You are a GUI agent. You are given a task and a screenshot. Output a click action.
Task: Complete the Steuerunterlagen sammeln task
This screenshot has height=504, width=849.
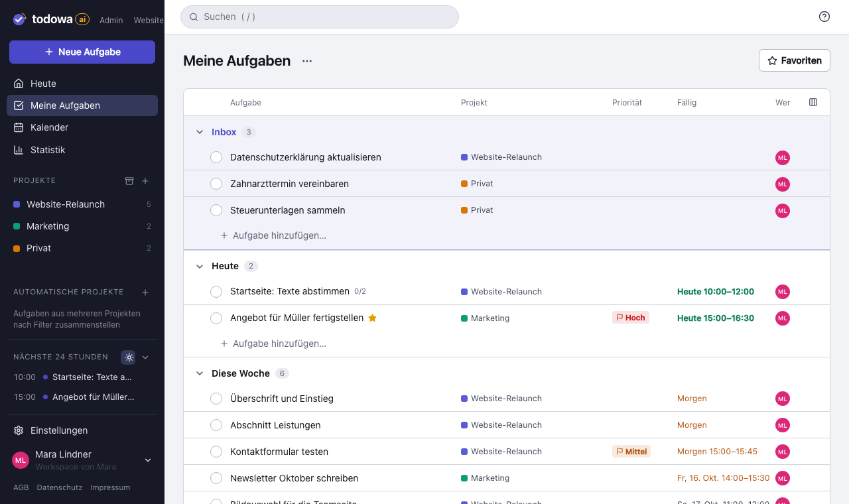click(216, 210)
